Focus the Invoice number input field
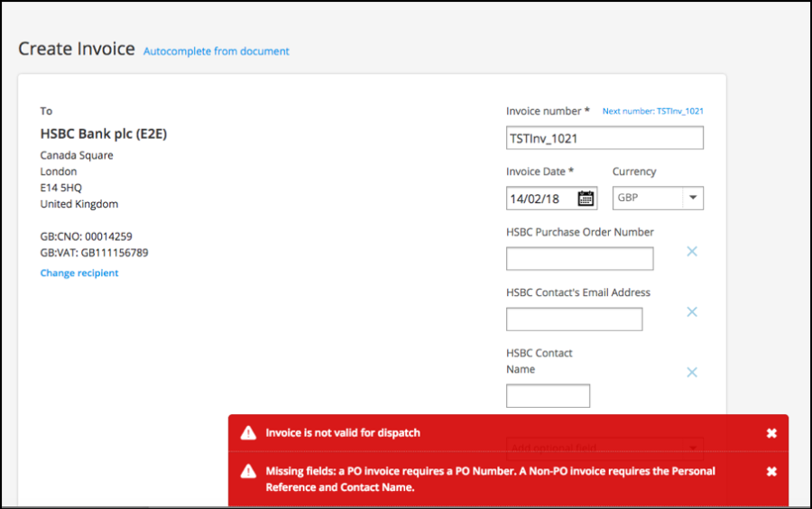This screenshot has height=509, width=812. point(604,138)
